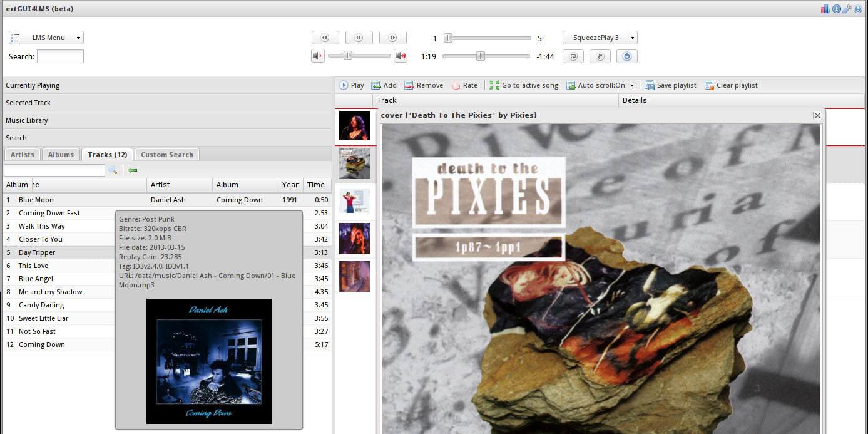The height and width of the screenshot is (434, 868).
Task: Open the info icon in the title bar
Action: click(x=836, y=9)
